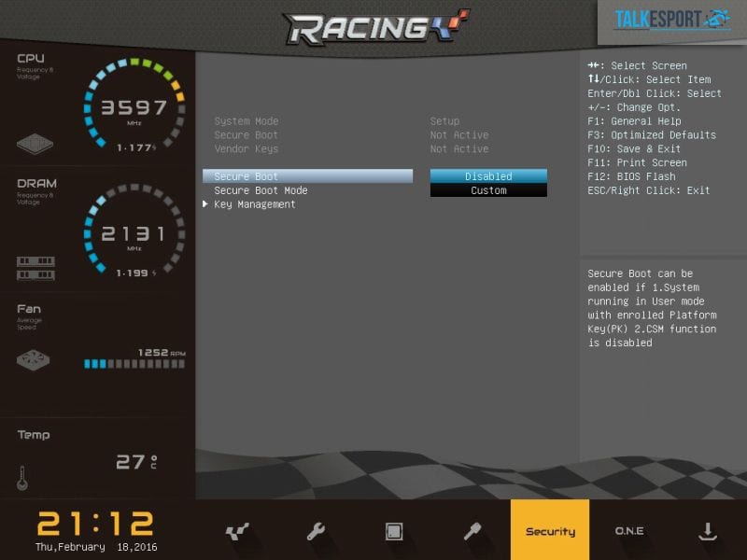Click the 21:12 system clock
The height and width of the screenshot is (560, 747).
tap(96, 523)
